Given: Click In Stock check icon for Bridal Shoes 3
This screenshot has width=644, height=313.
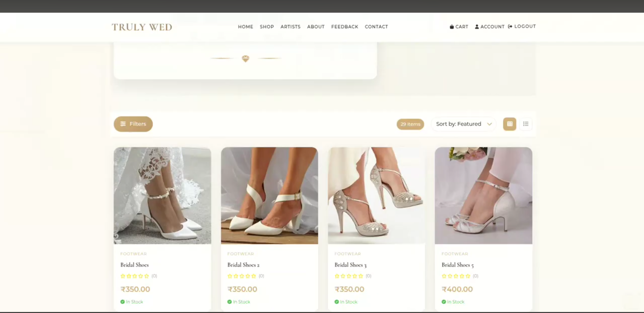Looking at the screenshot, I should pos(336,302).
